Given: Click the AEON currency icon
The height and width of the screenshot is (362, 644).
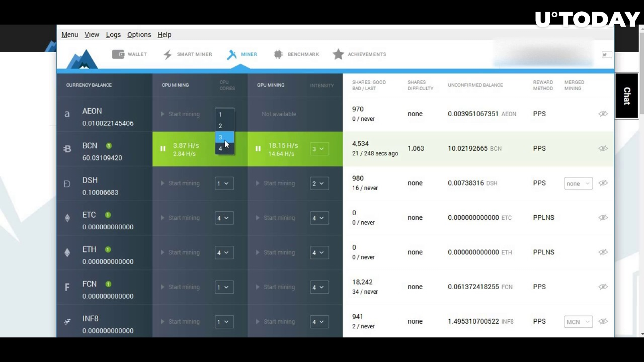Looking at the screenshot, I should point(67,114).
